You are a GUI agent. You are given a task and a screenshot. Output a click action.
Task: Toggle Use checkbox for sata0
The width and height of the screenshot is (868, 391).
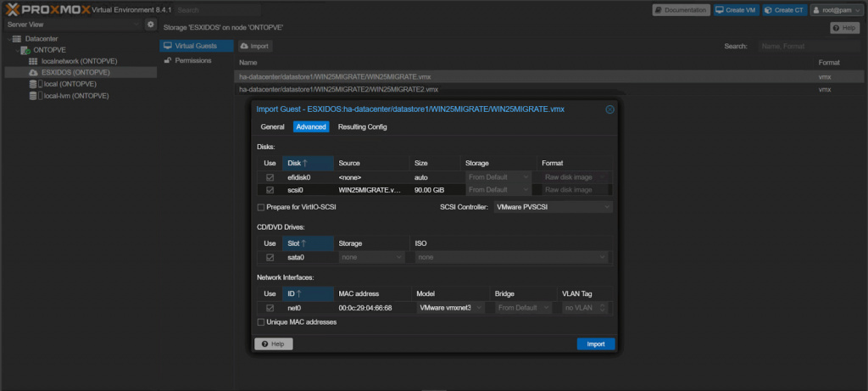[270, 258]
